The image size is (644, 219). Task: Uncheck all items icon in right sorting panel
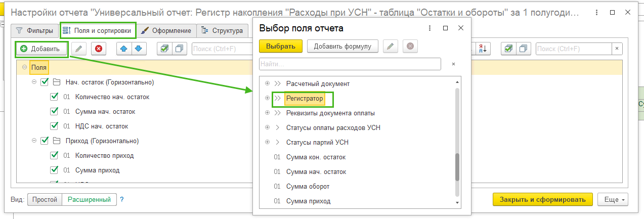coord(524,49)
